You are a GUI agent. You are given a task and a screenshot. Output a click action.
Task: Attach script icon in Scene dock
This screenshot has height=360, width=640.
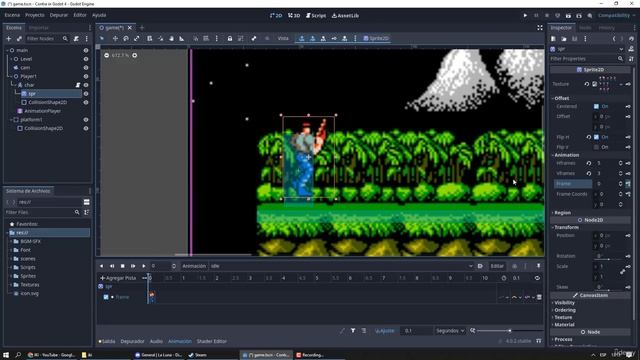pos(76,38)
